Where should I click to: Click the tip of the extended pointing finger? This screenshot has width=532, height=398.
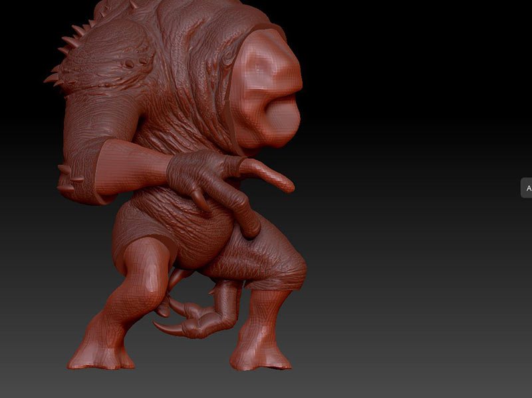287,184
